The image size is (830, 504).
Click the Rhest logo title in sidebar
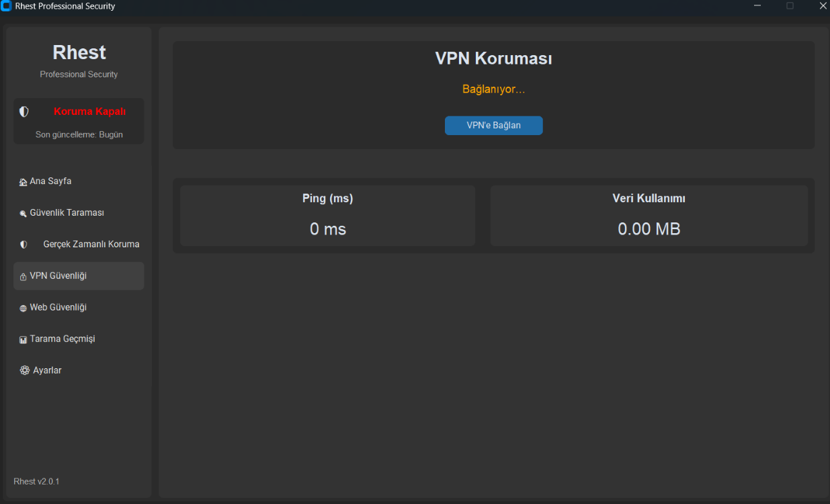[x=79, y=52]
